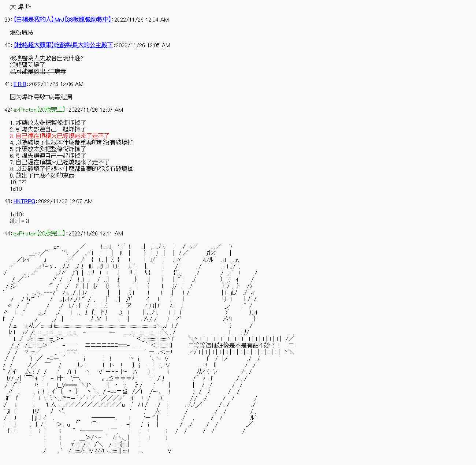
Task: Click the 大 爆 炸 text at top
Action: (21, 7)
